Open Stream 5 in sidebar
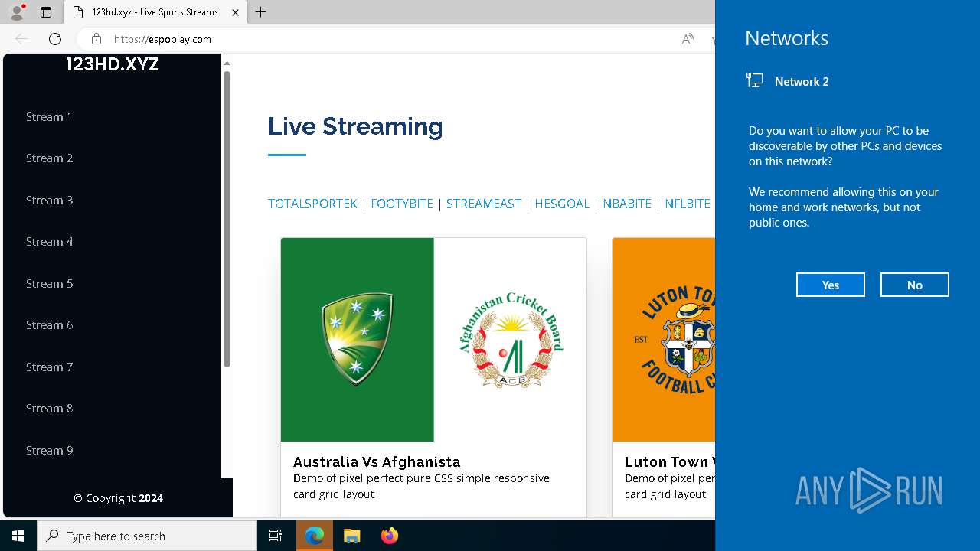 coord(49,284)
